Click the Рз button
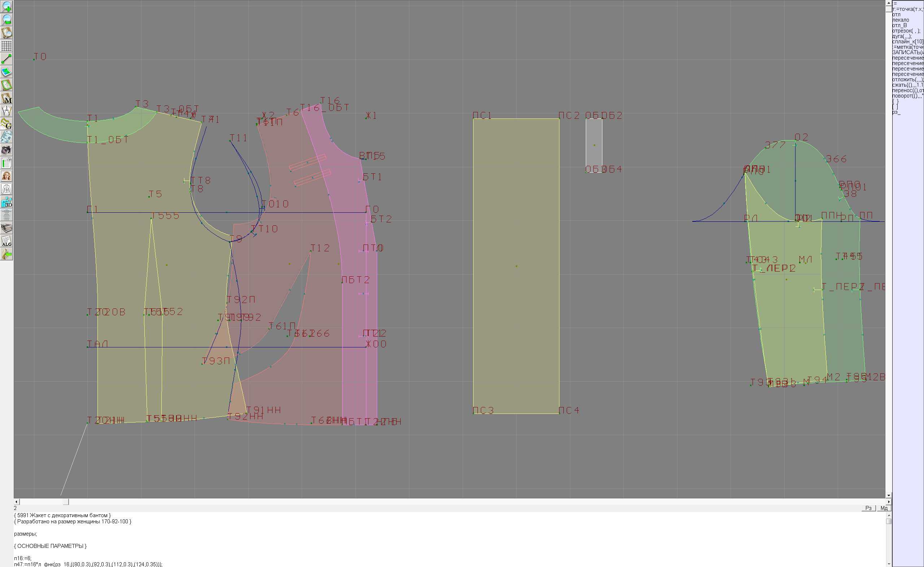 tap(868, 508)
